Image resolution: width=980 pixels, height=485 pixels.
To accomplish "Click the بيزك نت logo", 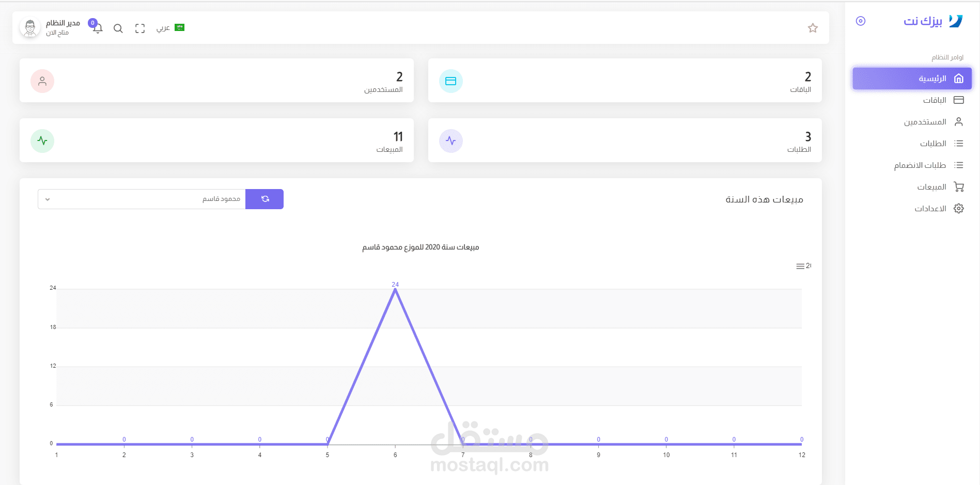I will 932,21.
